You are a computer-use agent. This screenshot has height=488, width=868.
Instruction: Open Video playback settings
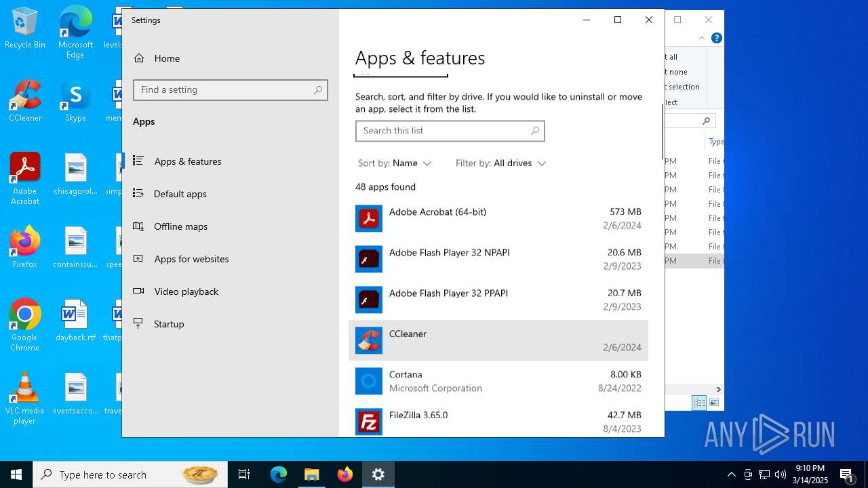coord(231,291)
